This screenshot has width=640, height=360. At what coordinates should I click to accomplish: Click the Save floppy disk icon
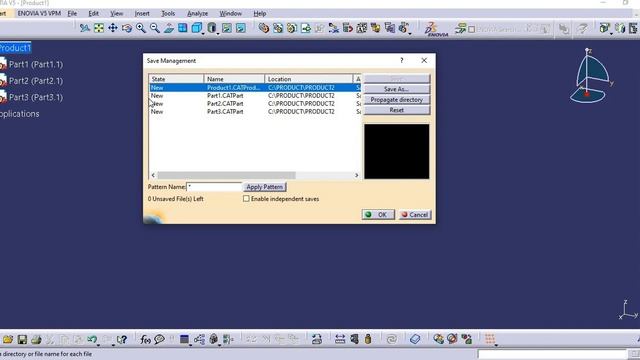(22, 339)
